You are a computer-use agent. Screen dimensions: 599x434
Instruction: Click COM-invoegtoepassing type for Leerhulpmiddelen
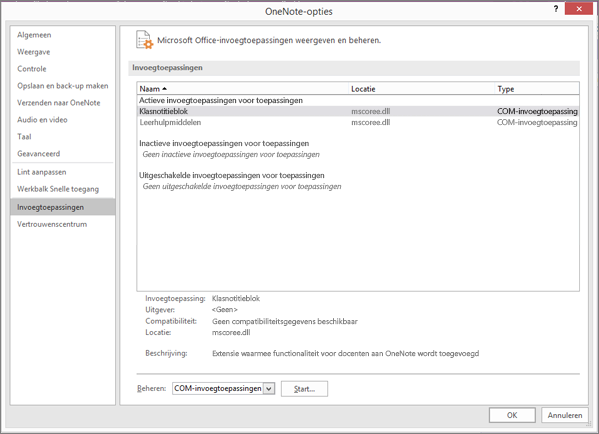[x=537, y=122]
